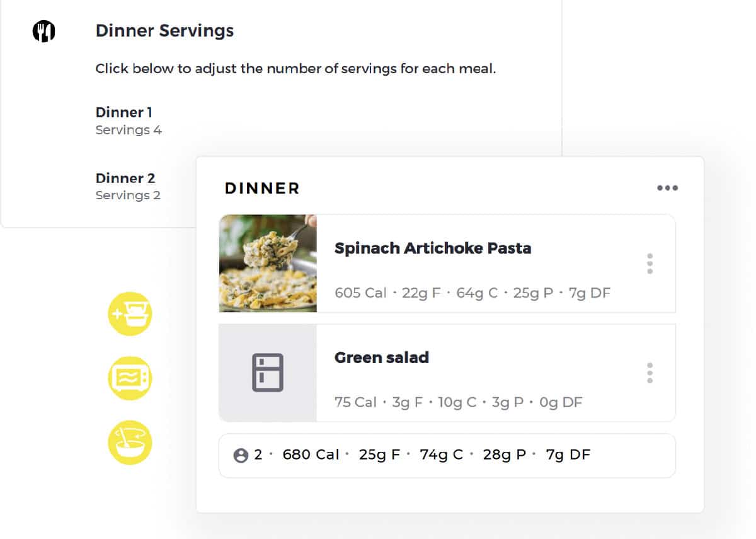
Task: Click the Spinach Artichoke Pasta title
Action: click(432, 248)
